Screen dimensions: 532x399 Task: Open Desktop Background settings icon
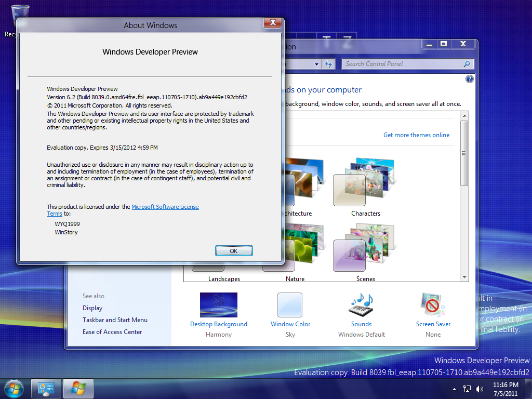click(218, 305)
